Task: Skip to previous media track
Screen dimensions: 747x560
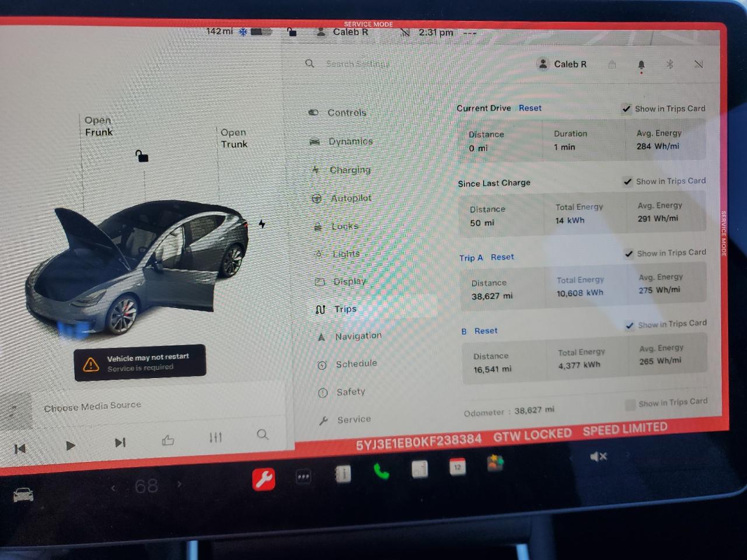Action: click(x=20, y=449)
